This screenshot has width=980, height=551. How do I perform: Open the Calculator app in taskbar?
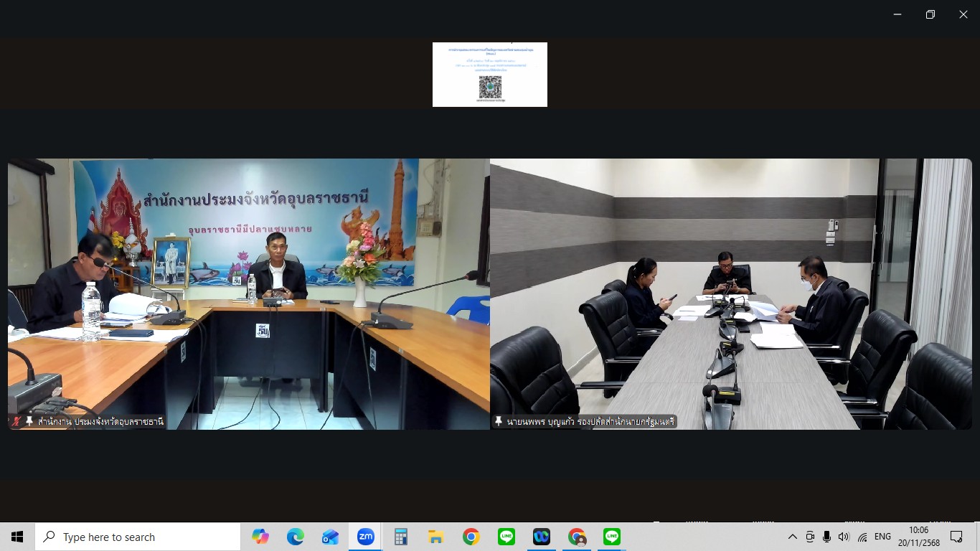tap(401, 537)
